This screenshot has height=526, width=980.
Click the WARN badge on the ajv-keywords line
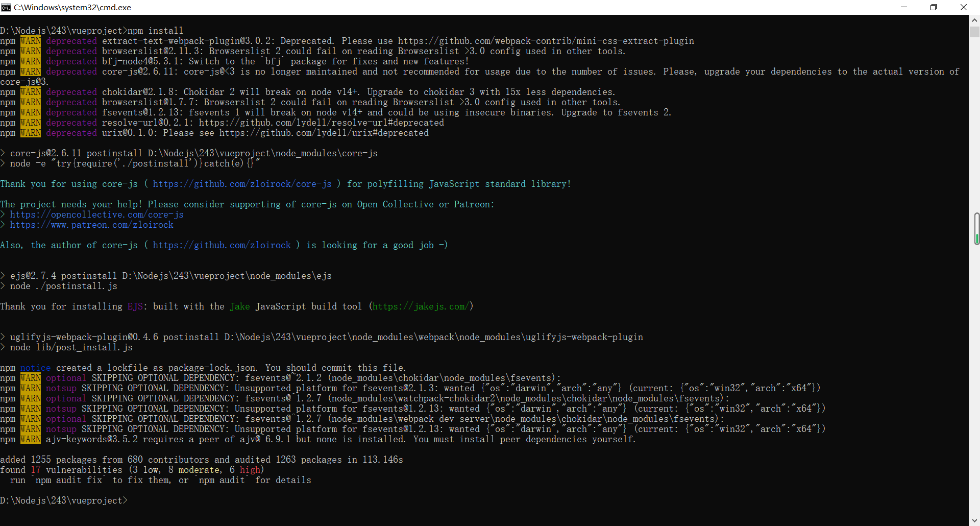[x=31, y=439]
